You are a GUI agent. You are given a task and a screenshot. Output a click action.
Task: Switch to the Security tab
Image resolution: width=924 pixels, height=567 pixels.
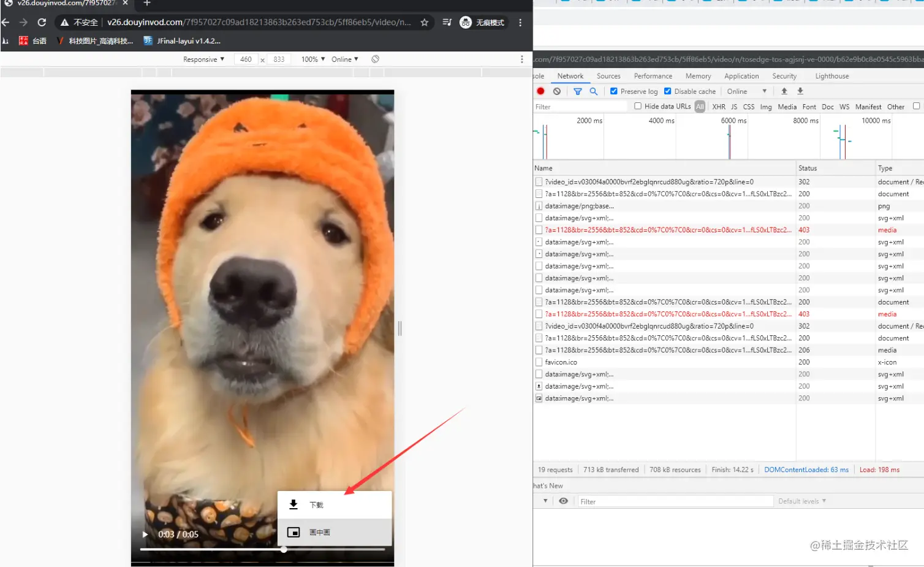(784, 76)
